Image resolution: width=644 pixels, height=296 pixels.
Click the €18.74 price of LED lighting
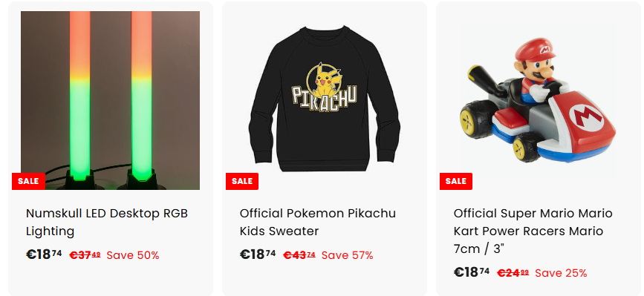(x=44, y=254)
